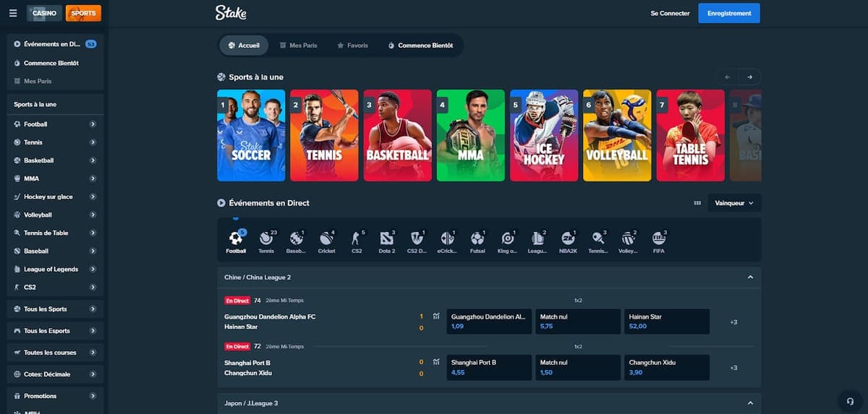Switch to the Casino section

click(44, 13)
